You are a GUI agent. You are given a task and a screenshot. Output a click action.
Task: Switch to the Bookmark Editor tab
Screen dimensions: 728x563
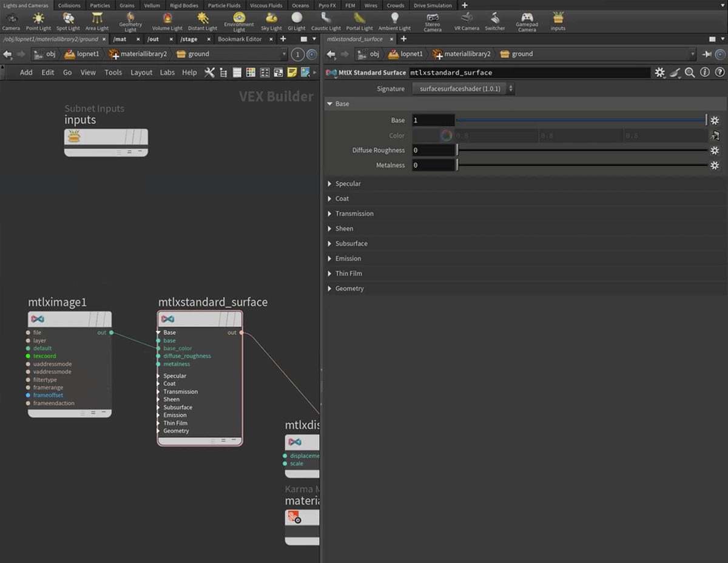tap(240, 39)
